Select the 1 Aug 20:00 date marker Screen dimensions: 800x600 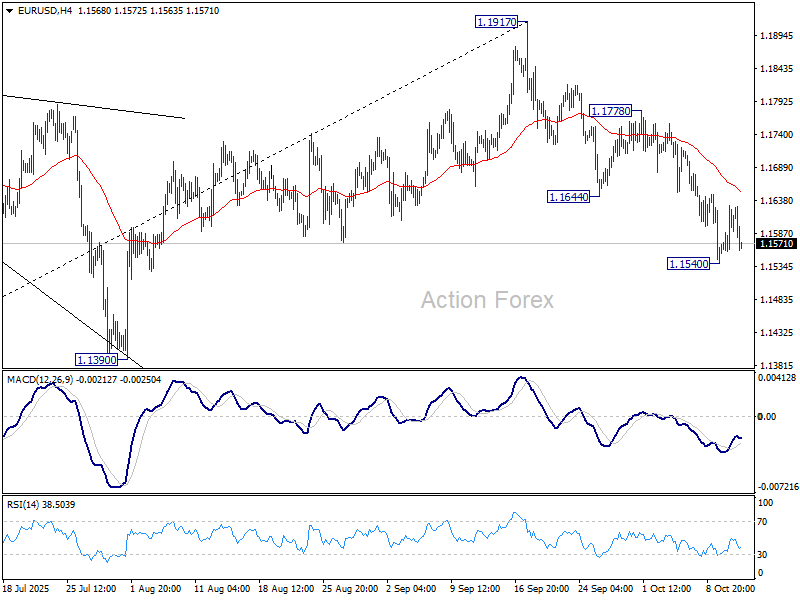pyautogui.click(x=153, y=590)
